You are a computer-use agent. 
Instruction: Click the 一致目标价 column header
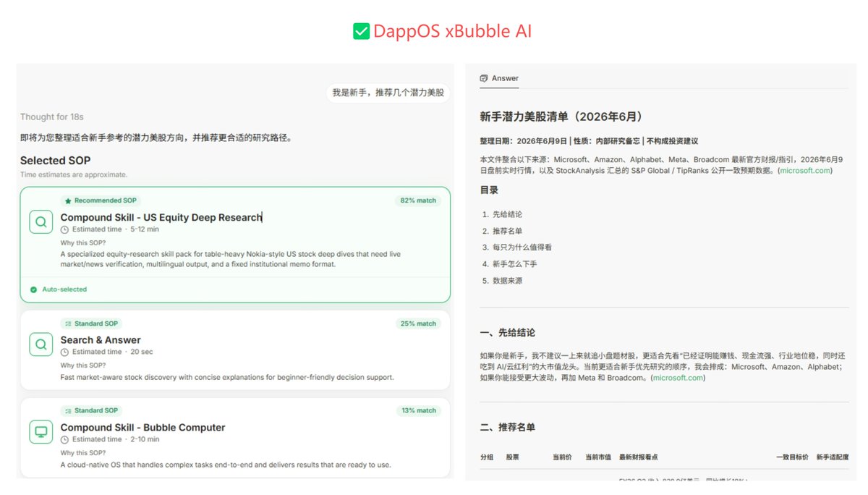792,457
